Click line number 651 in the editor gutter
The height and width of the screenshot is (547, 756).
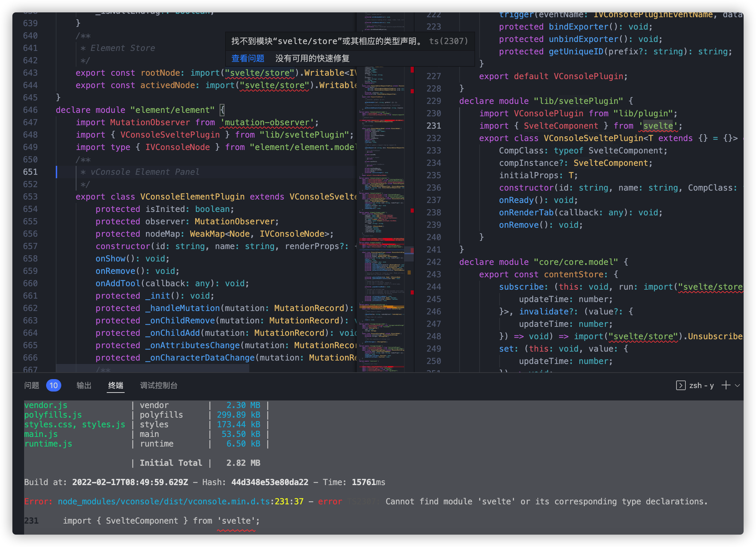click(x=30, y=172)
